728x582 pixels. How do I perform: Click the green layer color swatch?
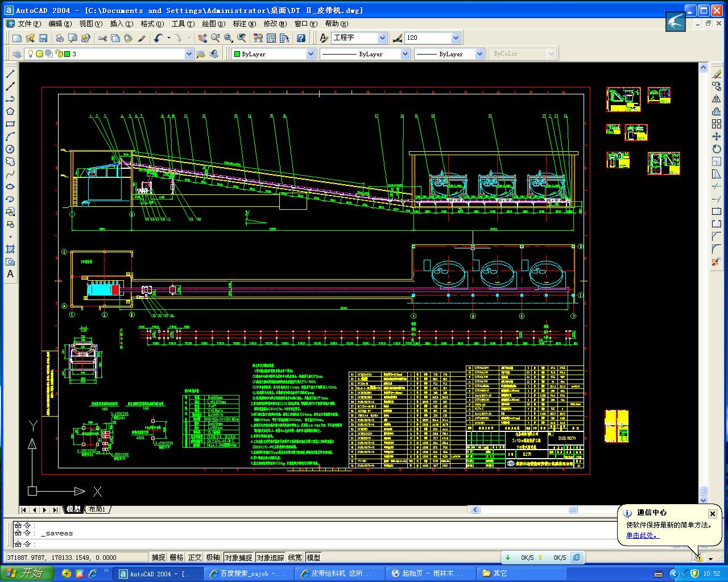[x=67, y=54]
